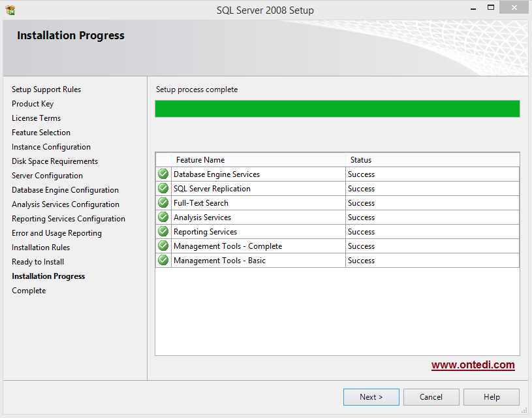
Task: Close the SQL Server 2008 Setup window
Action: (514, 7)
